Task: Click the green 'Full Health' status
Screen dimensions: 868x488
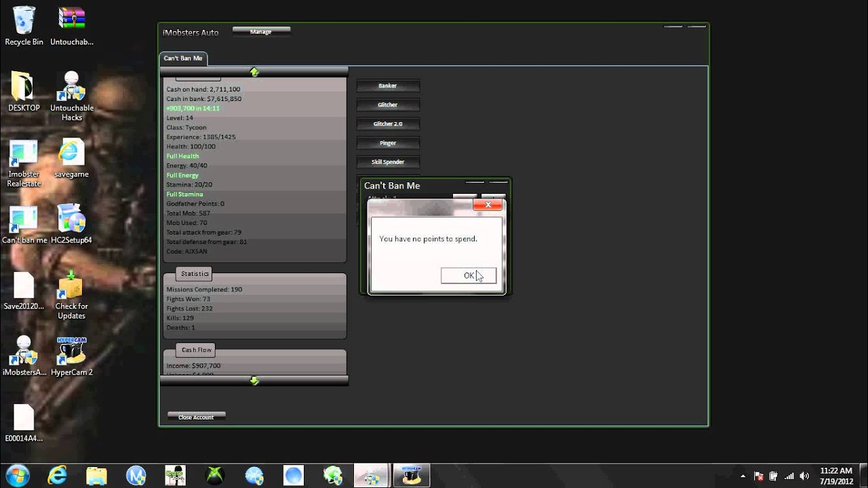Action: 182,156
